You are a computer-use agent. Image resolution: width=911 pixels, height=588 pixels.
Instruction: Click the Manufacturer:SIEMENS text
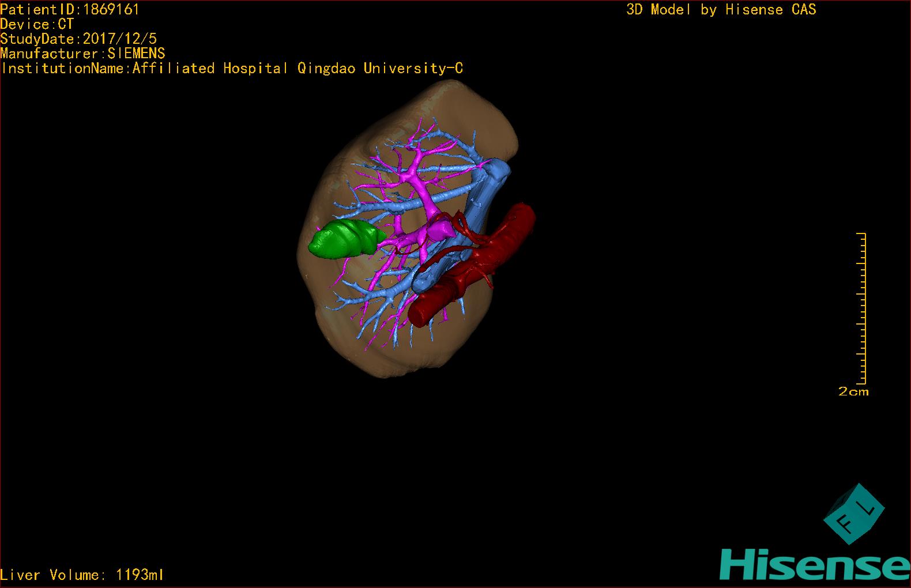pyautogui.click(x=82, y=54)
